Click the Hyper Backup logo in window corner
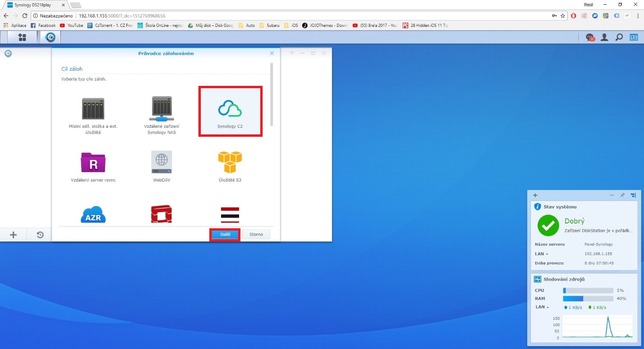 click(8, 53)
